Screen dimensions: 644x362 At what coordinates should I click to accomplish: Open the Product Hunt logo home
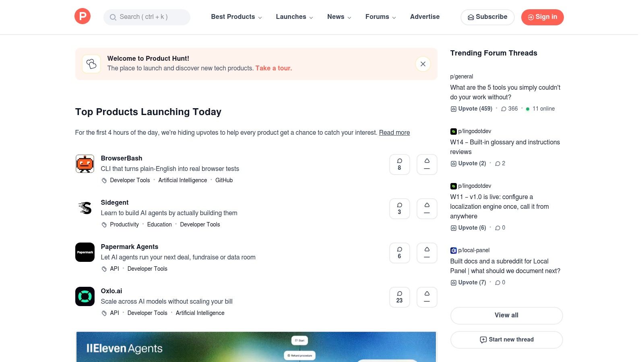[83, 16]
